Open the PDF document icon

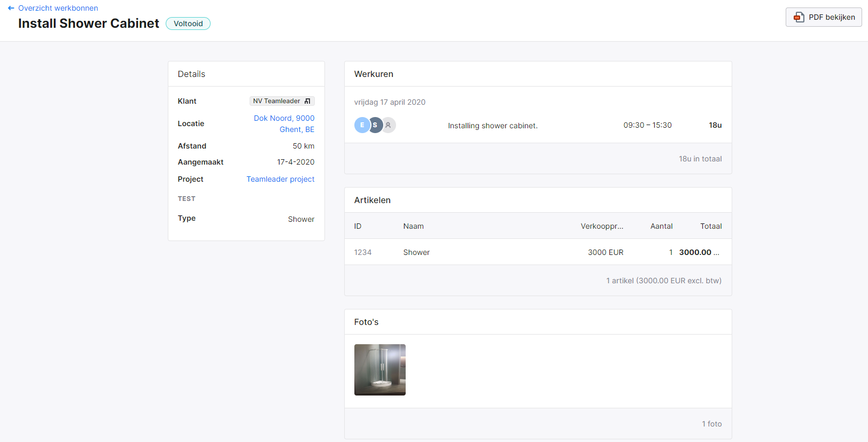coord(799,17)
